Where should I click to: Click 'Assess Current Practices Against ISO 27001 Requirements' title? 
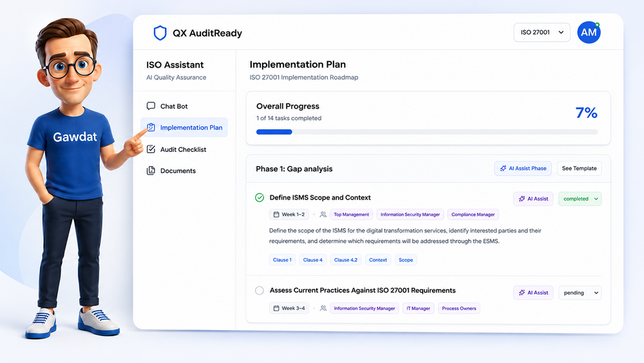tap(363, 290)
